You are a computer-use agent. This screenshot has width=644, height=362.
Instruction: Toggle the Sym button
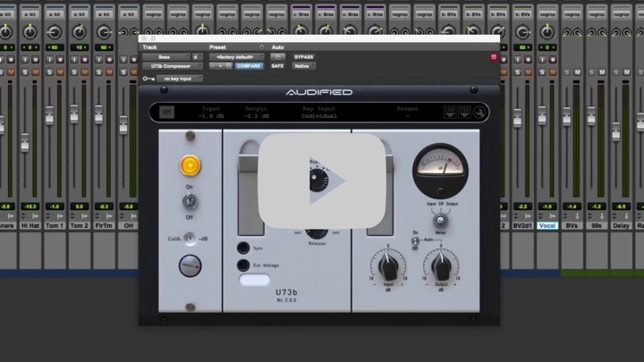pyautogui.click(x=243, y=248)
